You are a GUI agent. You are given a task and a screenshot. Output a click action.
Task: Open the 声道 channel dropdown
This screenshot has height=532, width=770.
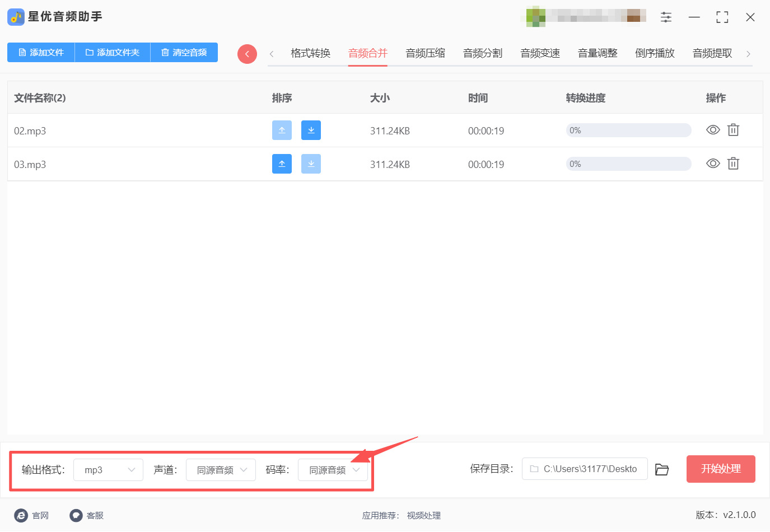click(x=221, y=470)
